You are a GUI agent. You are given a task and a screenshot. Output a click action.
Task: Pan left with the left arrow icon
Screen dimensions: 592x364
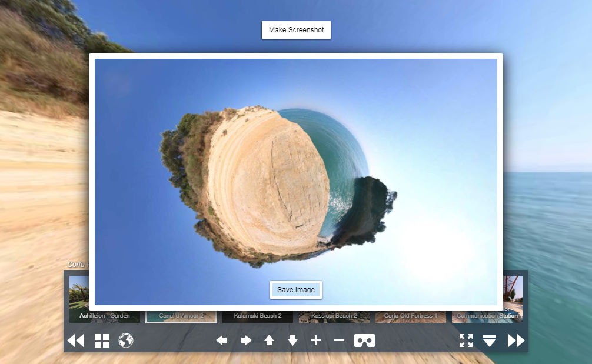pos(221,340)
